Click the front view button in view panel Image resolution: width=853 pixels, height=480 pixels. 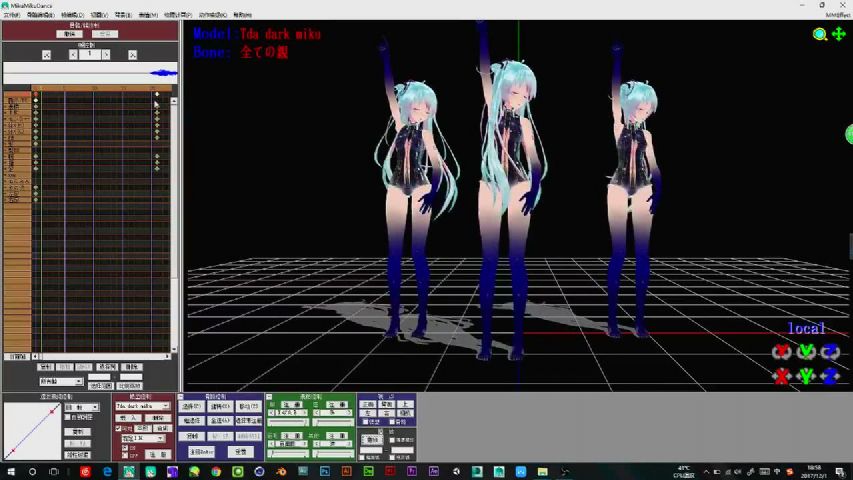pos(367,404)
